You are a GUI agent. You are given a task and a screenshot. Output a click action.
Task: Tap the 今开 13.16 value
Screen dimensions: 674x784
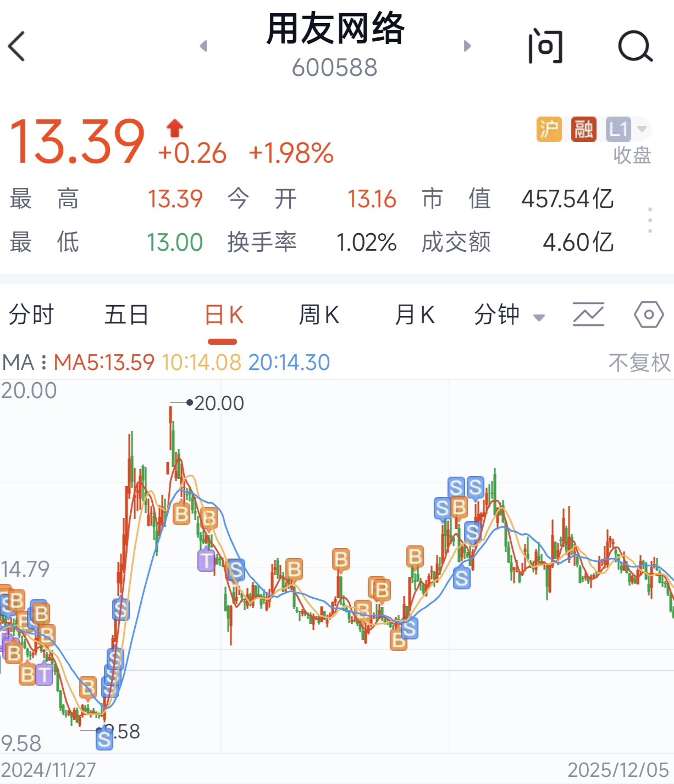point(372,198)
